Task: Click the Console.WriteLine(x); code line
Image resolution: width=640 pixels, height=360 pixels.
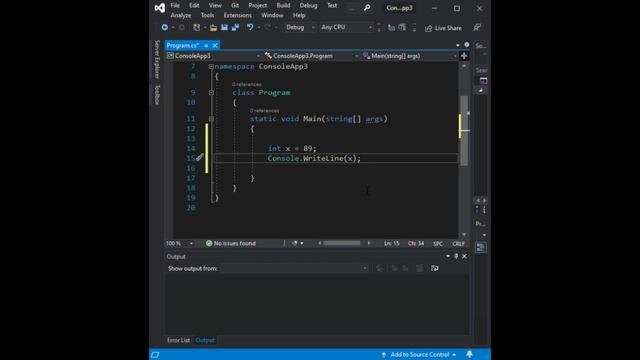Action: [314, 158]
